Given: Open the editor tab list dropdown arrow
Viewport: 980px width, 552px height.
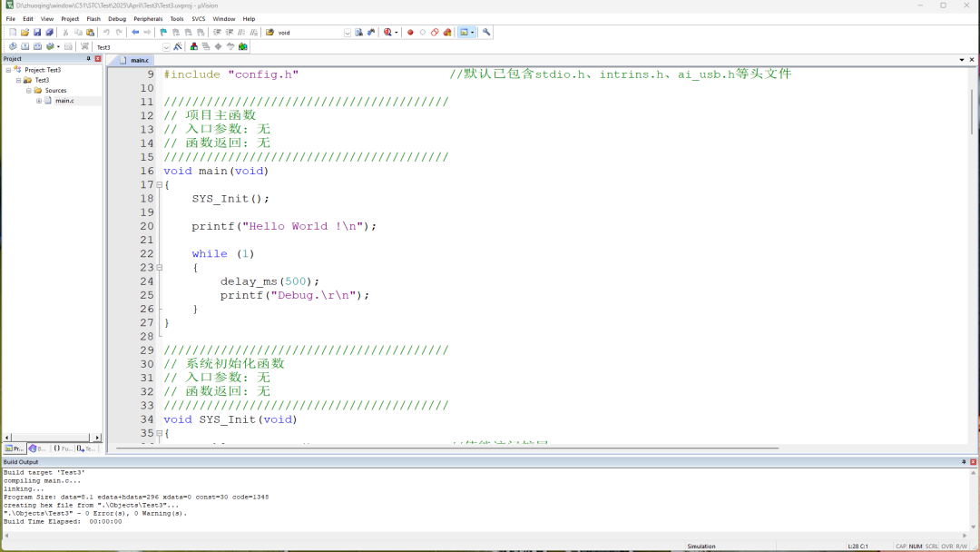Looking at the screenshot, I should click(x=962, y=60).
